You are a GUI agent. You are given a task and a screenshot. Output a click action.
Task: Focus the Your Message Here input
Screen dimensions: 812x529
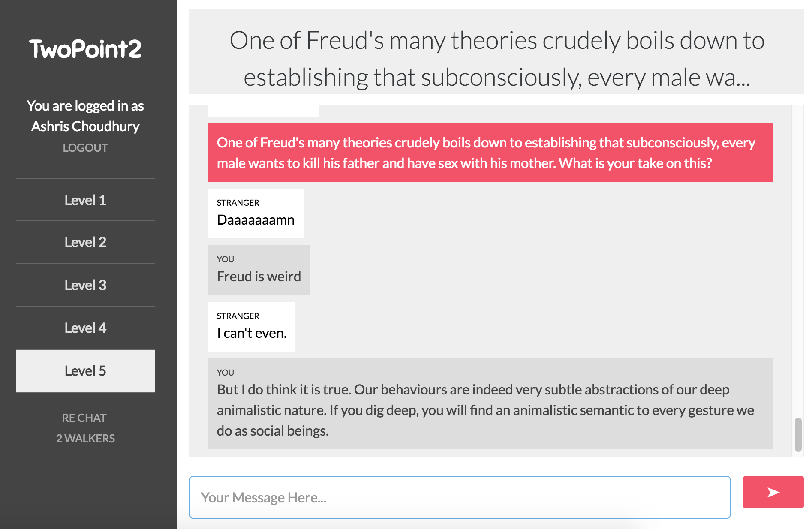click(460, 497)
